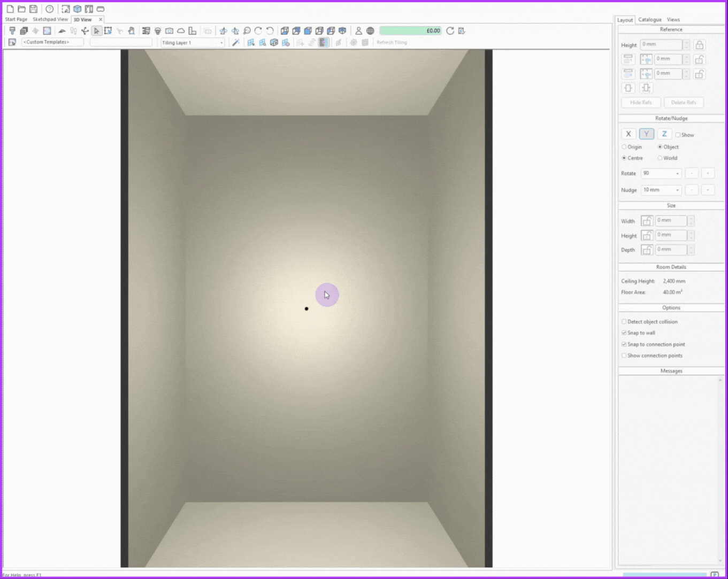Select the World radio button
Viewport: 728px width, 579px height.
point(660,158)
